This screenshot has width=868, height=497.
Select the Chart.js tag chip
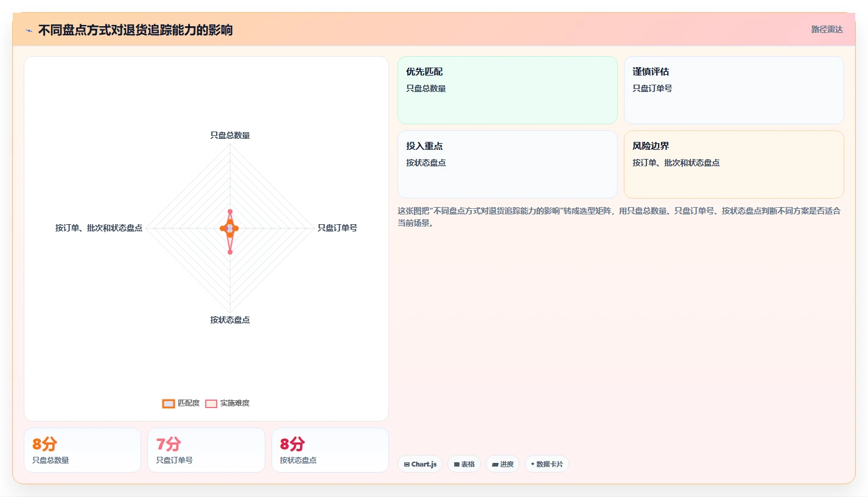coord(420,464)
